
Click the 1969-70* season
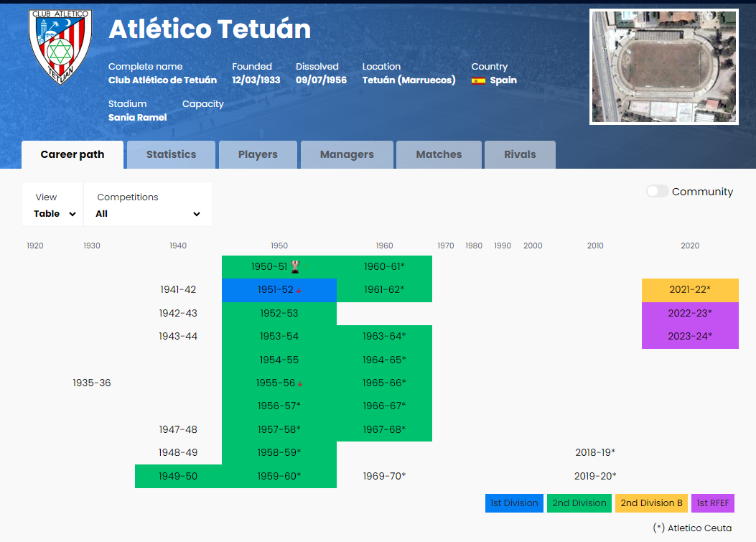384,476
